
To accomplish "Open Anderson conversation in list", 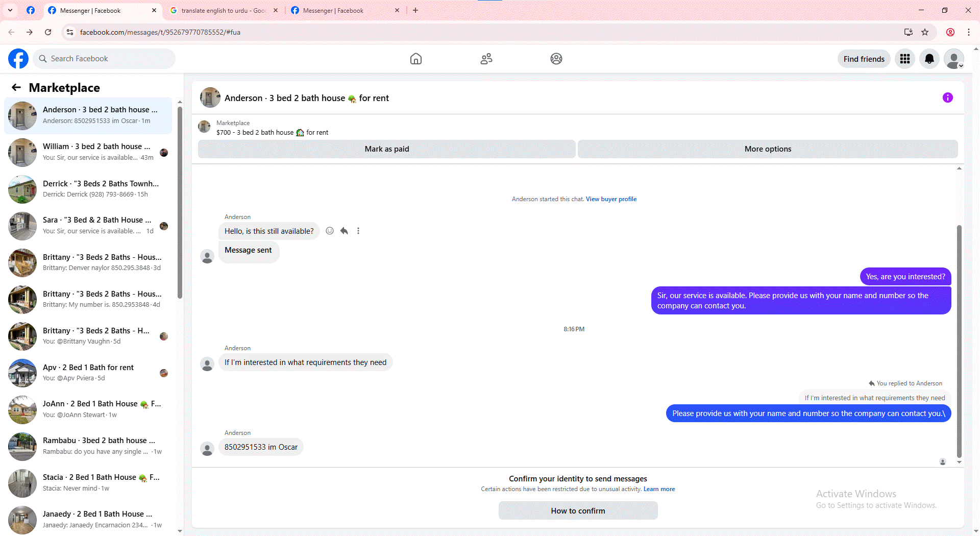I will [88, 115].
